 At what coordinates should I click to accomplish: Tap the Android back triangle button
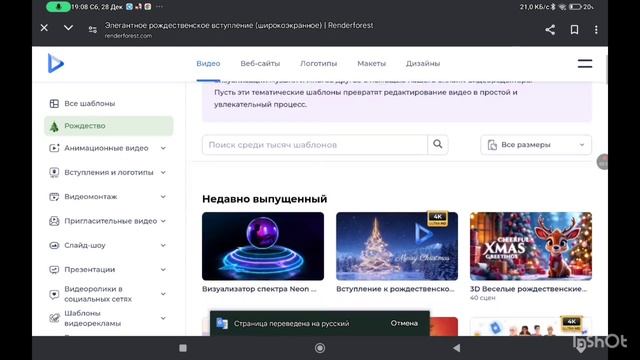pos(457,348)
